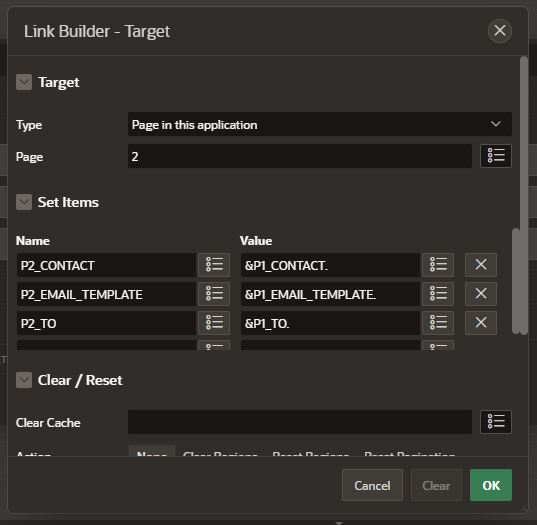Open list picker for Clear Cache field
Viewport: 537px width, 525px height.
(496, 422)
